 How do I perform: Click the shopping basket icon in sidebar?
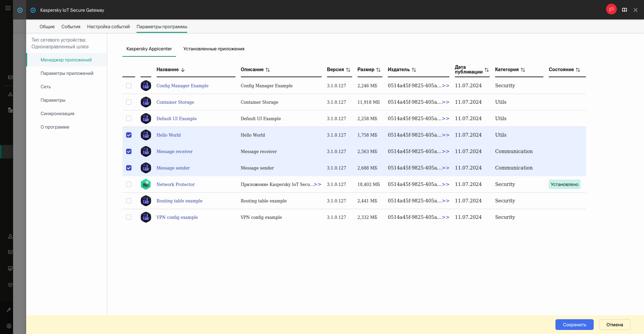click(10, 285)
